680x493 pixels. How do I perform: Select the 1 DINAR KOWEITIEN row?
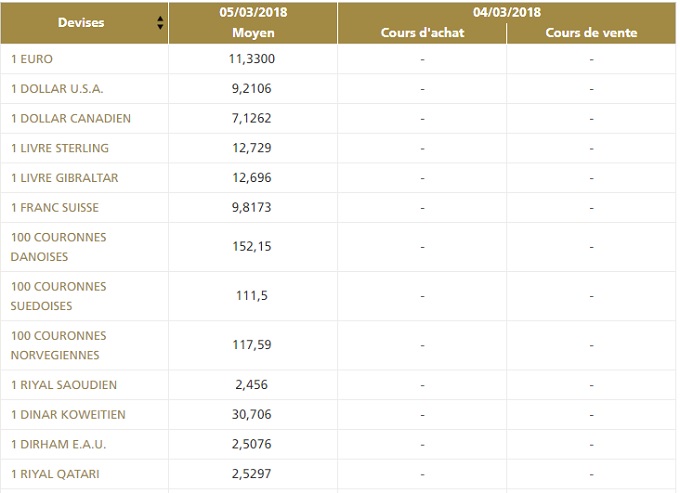[68, 414]
